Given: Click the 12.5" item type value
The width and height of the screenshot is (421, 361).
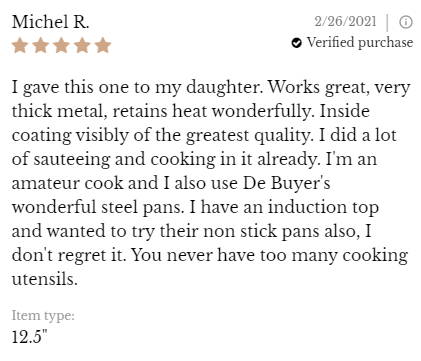Looking at the screenshot, I should point(30,336).
